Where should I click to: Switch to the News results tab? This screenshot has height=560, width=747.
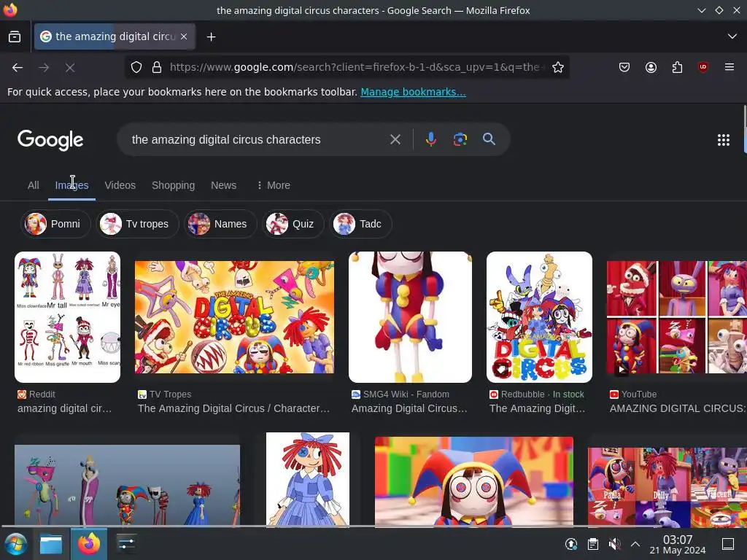point(223,185)
